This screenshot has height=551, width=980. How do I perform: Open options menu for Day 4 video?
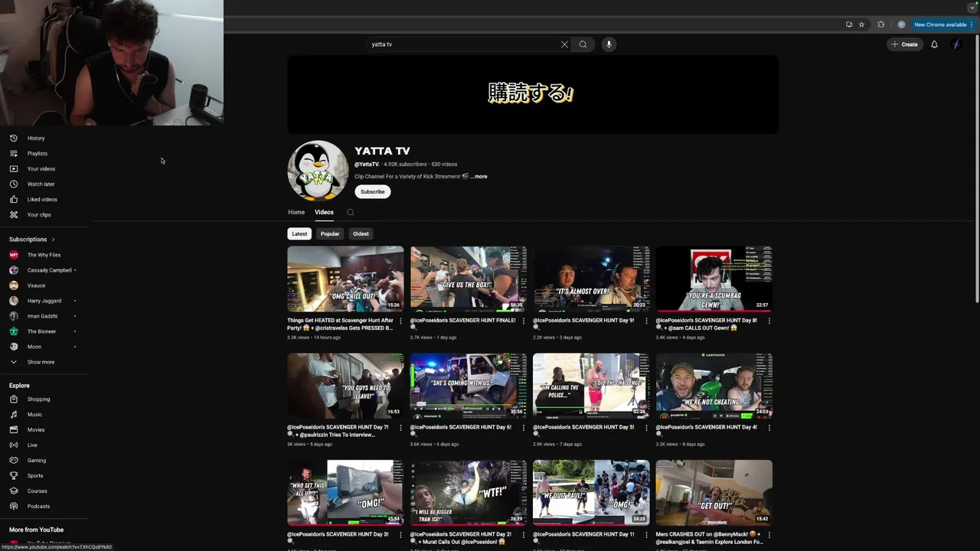coord(769,429)
